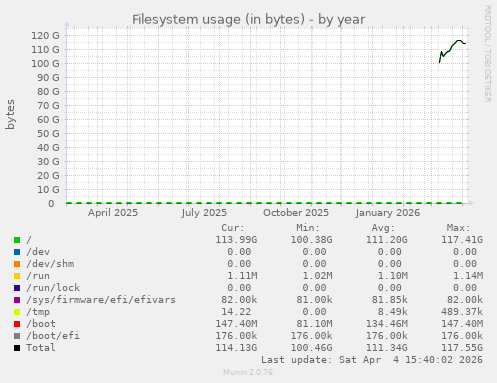Click the 'Min:' column header
The height and width of the screenshot is (383, 497).
pos(308,228)
